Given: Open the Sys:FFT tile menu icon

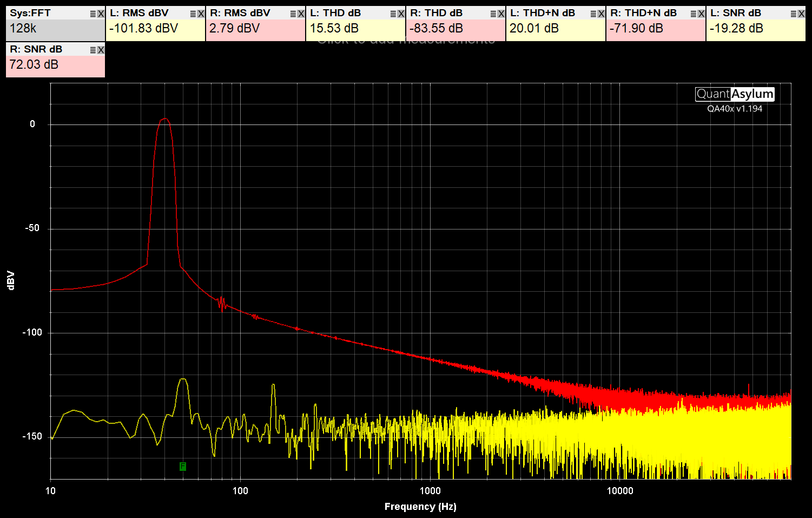Looking at the screenshot, I should click(94, 14).
